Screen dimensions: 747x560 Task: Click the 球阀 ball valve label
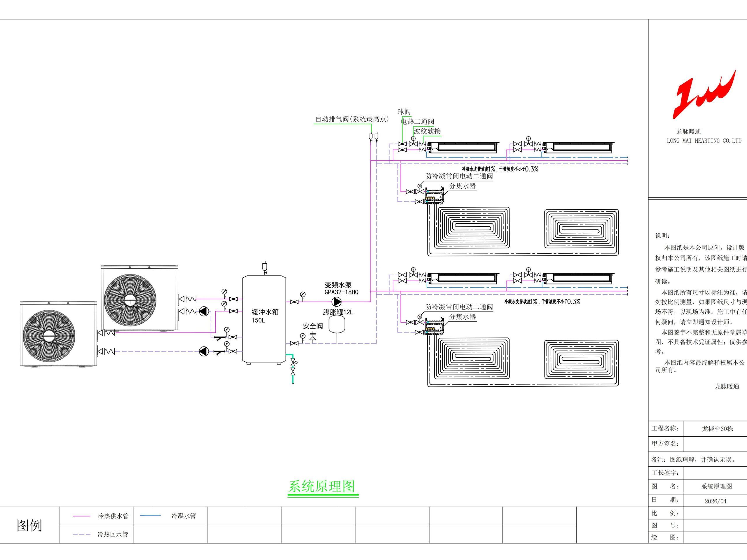(x=404, y=112)
